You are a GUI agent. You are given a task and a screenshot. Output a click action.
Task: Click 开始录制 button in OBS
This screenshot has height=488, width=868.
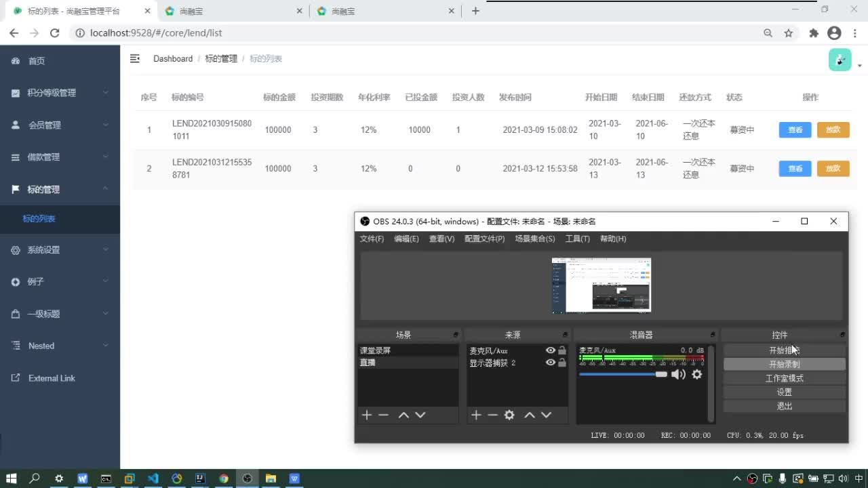(785, 364)
